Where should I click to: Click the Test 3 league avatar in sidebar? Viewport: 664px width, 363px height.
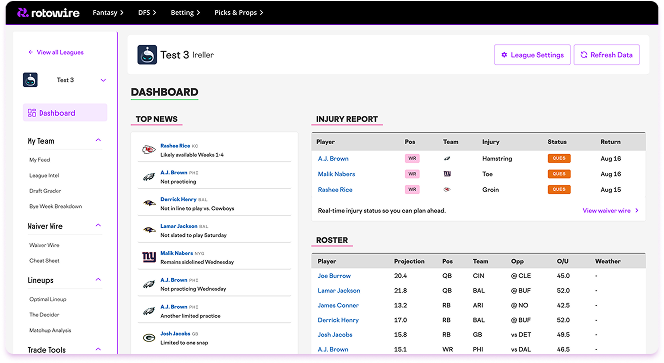point(30,80)
